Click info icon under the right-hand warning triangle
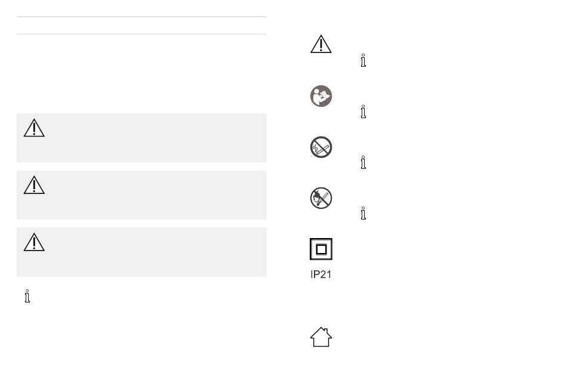Viewport: 567px width, 392px height. (363, 60)
